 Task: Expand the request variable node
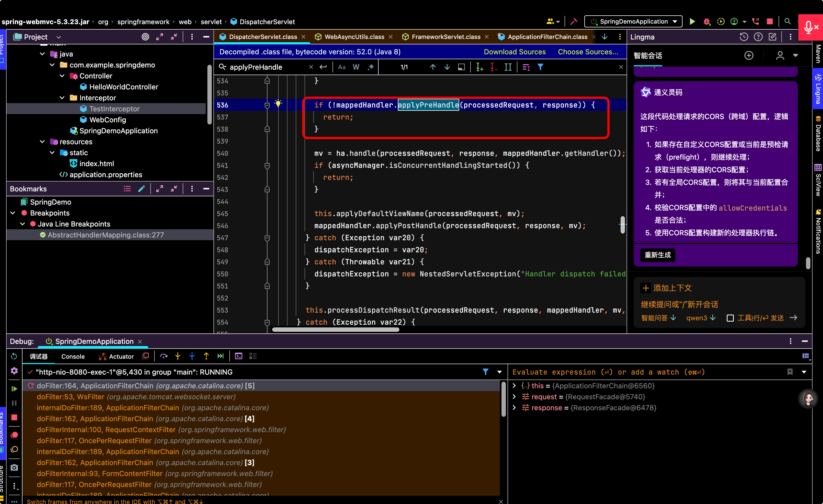pos(514,397)
